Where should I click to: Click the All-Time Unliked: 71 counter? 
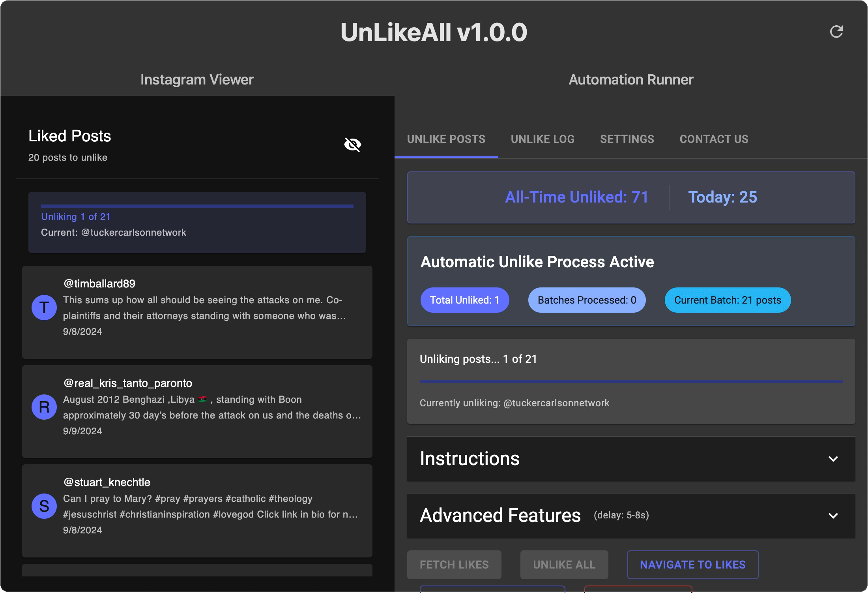coord(576,197)
